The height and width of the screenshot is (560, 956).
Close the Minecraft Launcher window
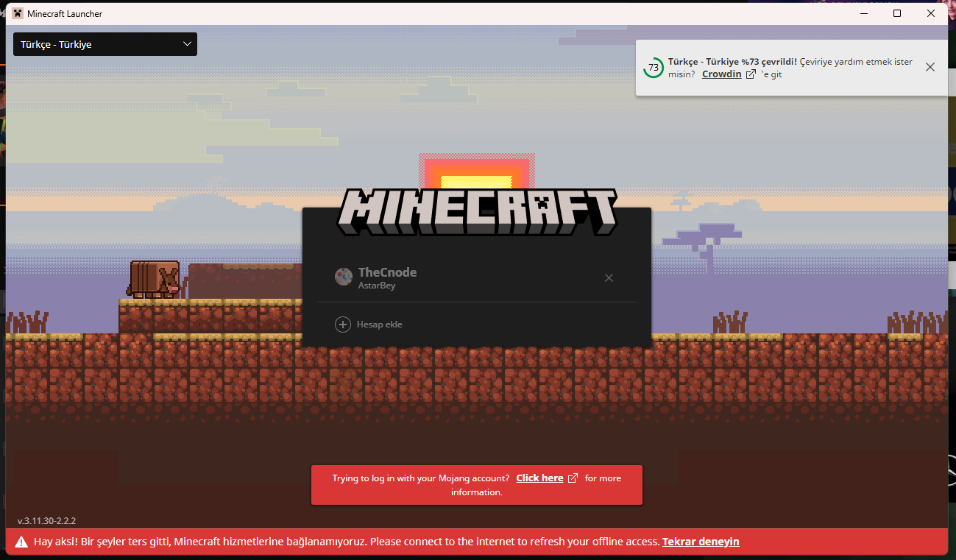(931, 13)
